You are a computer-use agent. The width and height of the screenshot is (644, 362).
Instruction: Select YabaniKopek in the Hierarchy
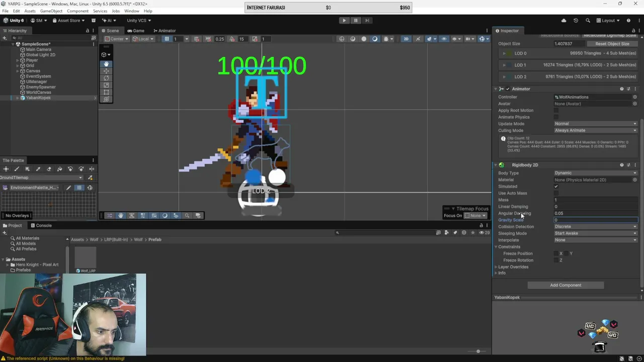[39, 98]
